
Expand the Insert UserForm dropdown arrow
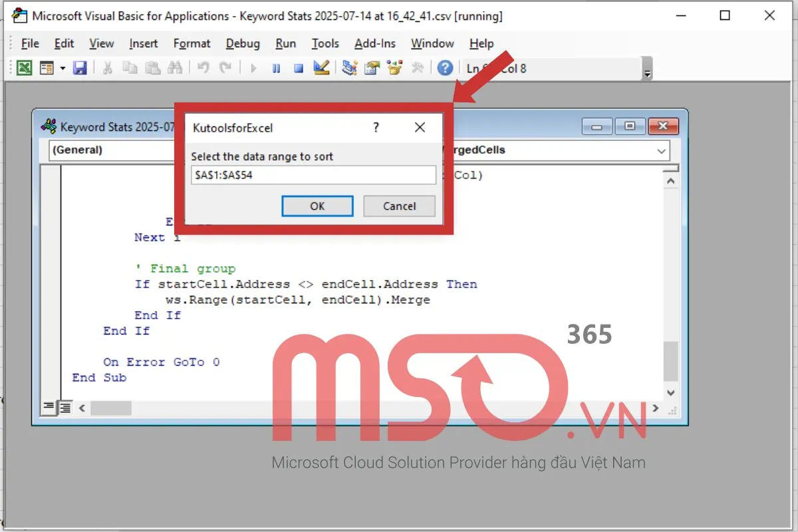click(63, 68)
